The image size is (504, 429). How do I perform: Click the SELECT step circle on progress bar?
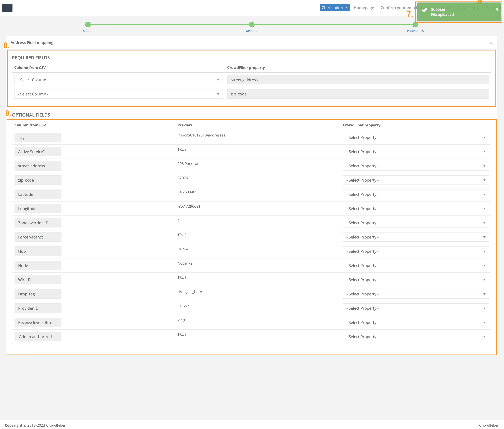(x=88, y=25)
